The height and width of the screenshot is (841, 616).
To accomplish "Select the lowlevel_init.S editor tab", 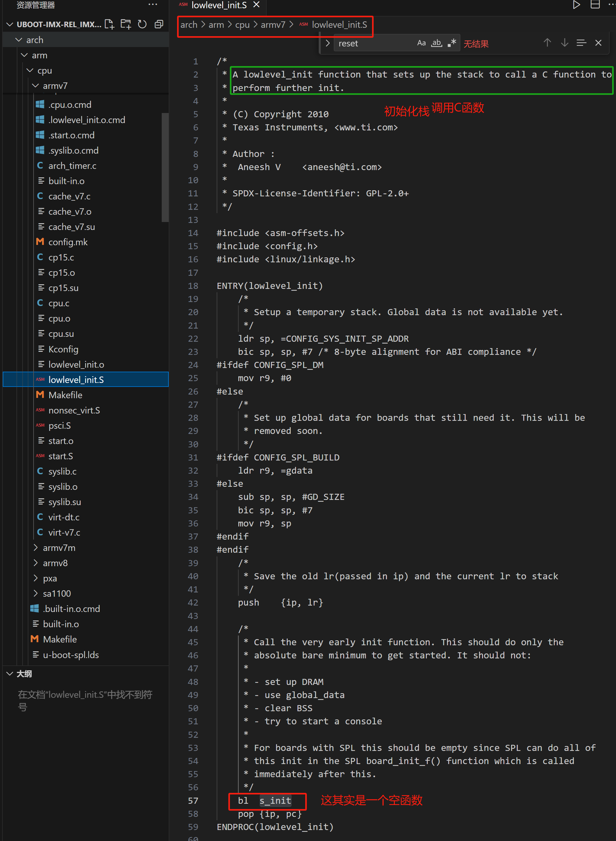I will coord(219,5).
